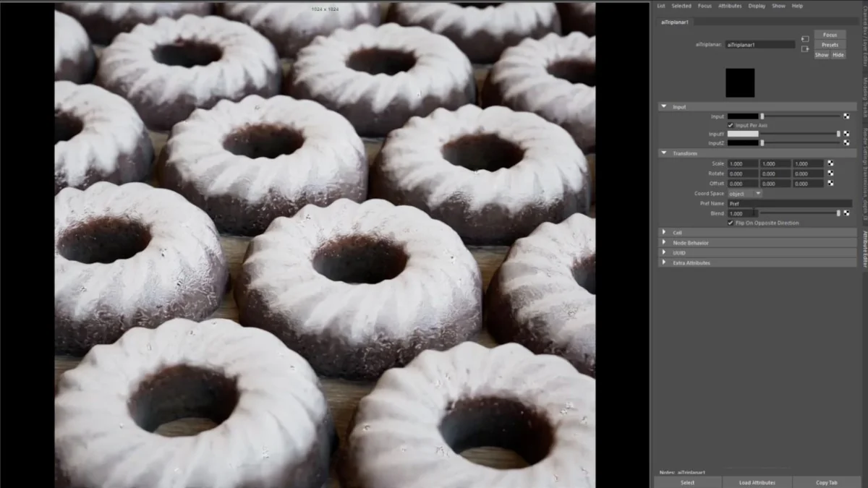This screenshot has width=868, height=488.
Task: Open the Coord Space dropdown
Action: coord(744,194)
